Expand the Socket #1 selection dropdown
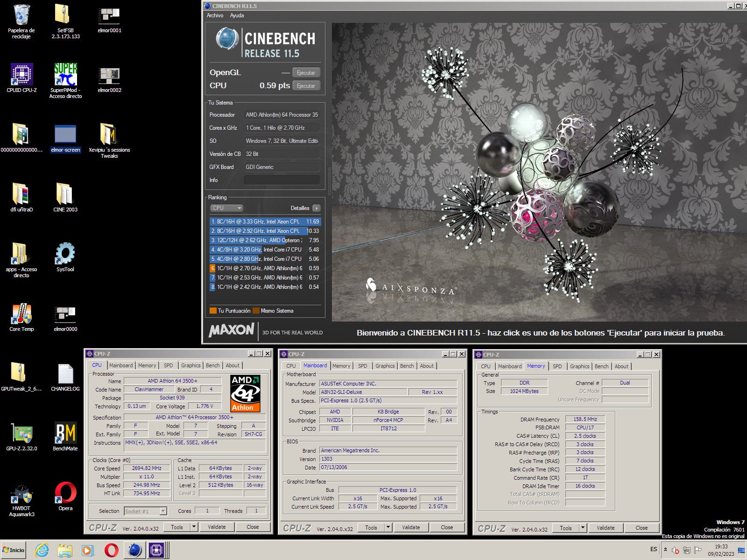Viewport: 747px width, 560px height. 163,511
